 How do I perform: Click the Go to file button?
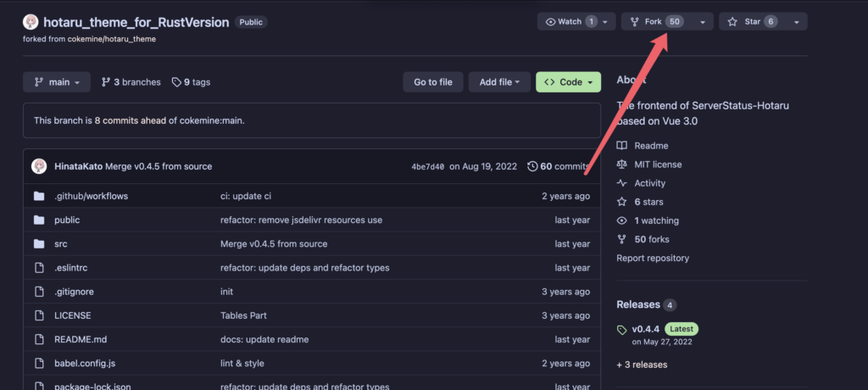(x=433, y=82)
